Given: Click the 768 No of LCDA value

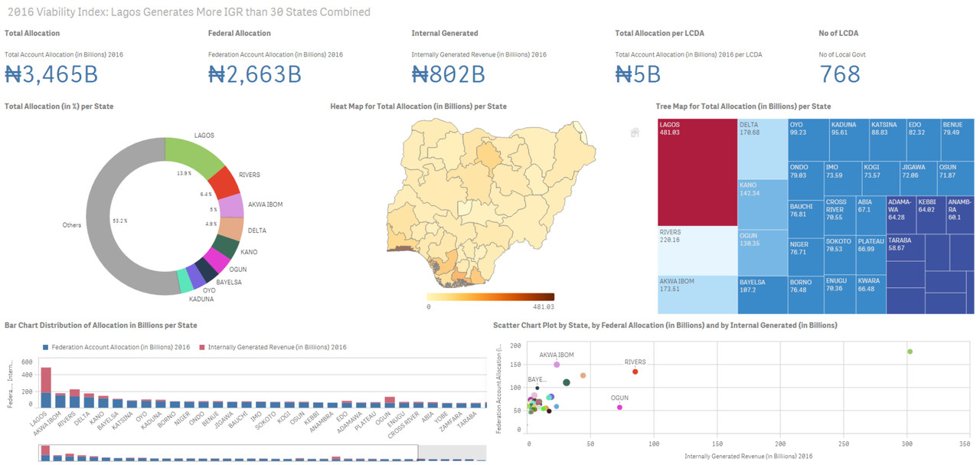Looking at the screenshot, I should [840, 74].
